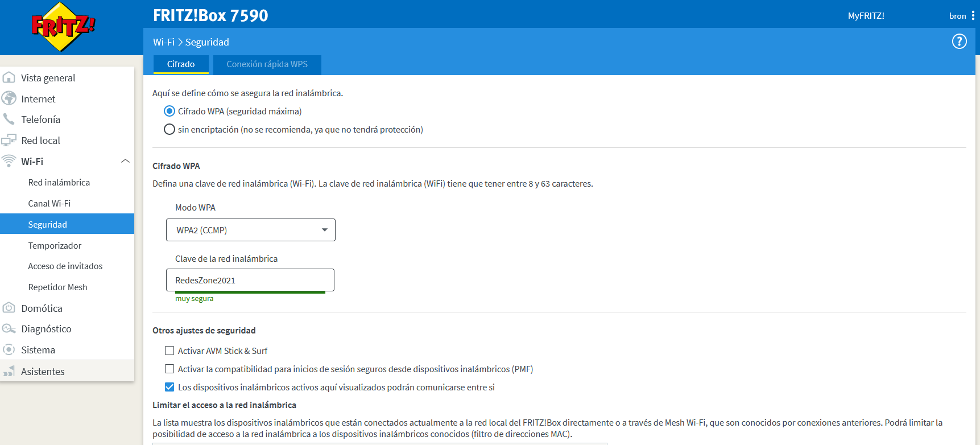
Task: Collapse the Wi-Fi menu chevron
Action: 125,161
